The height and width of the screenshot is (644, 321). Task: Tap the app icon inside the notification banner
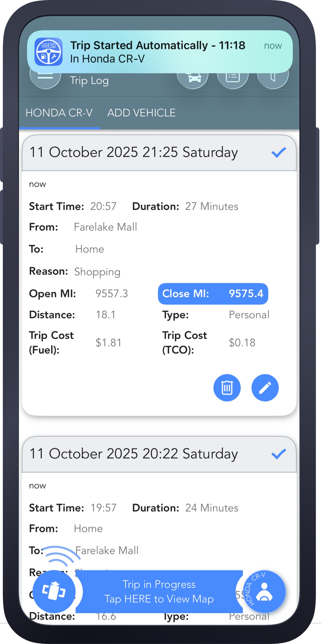[x=48, y=52]
